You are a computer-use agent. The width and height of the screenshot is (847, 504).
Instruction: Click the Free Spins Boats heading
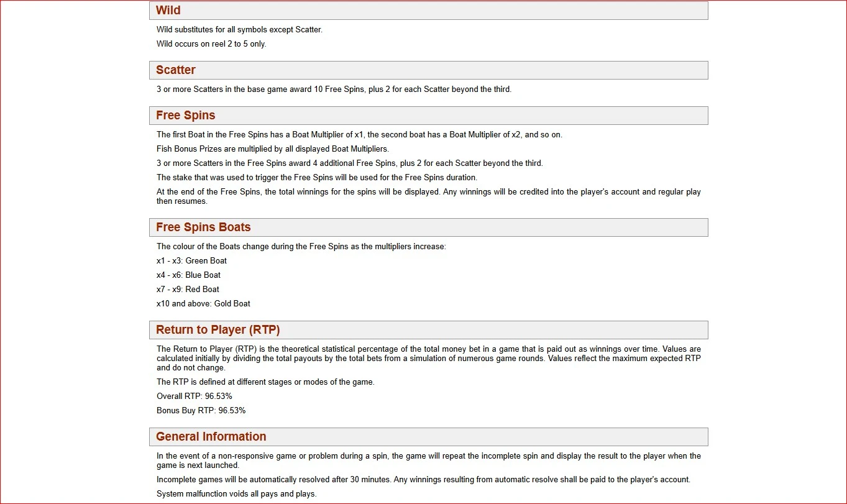tap(428, 227)
